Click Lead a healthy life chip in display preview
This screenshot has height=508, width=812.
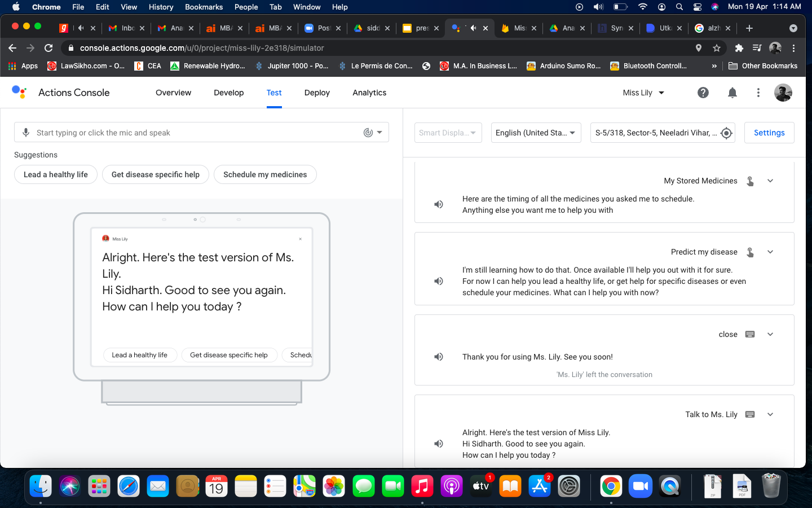pos(140,355)
